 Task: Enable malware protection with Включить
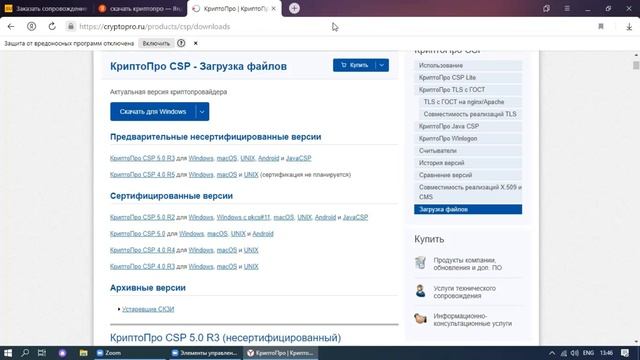click(156, 43)
